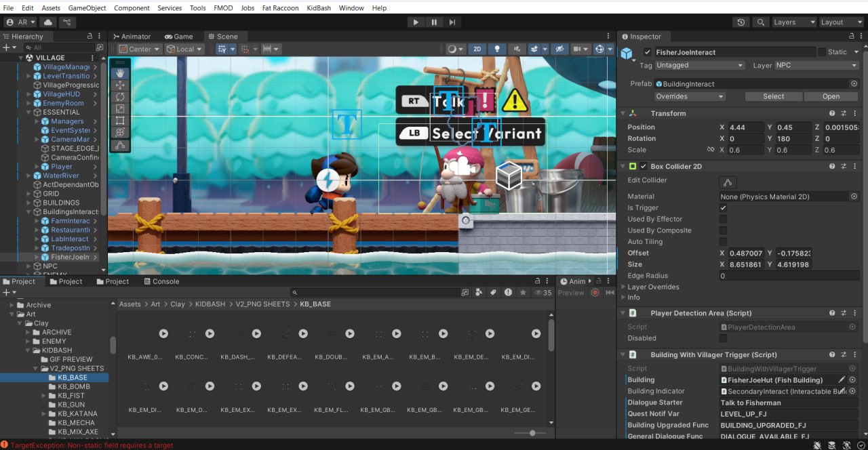Open the AR account dropdown
The width and height of the screenshot is (868, 450).
[x=20, y=22]
